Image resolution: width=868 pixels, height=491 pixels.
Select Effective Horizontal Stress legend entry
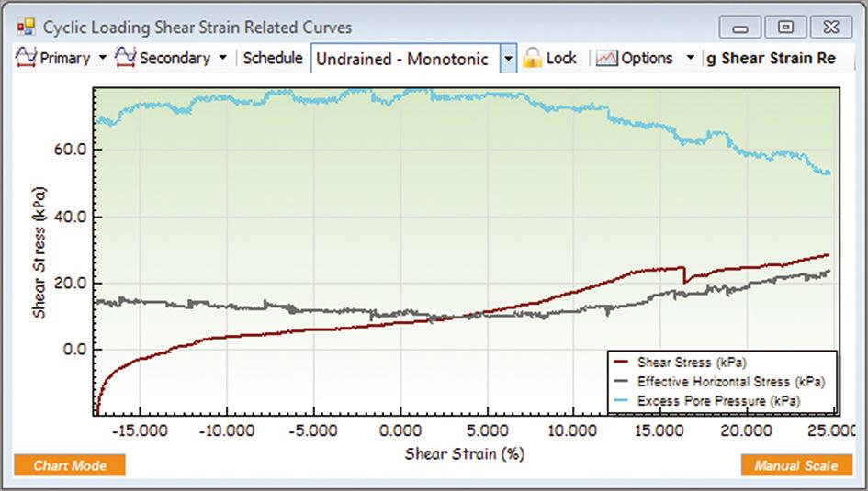[731, 382]
